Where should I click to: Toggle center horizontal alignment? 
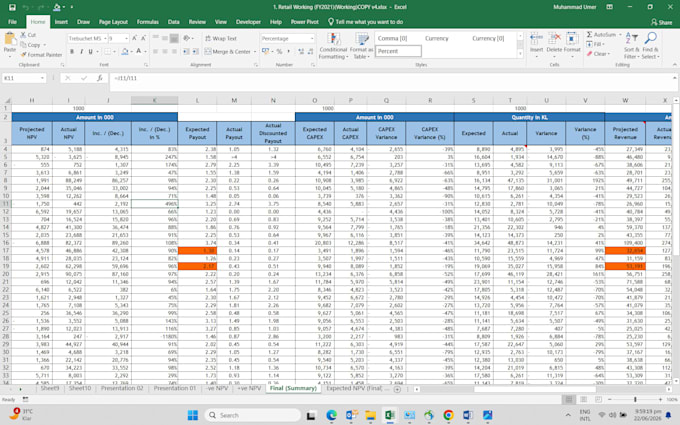(x=165, y=52)
